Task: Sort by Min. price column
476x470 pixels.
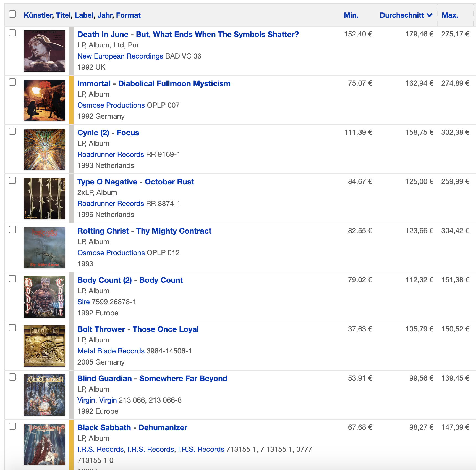Action: pos(351,15)
